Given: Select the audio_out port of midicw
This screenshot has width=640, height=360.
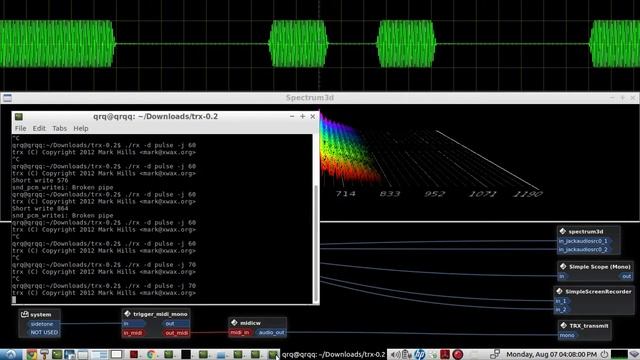Looking at the screenshot, I should coord(271,332).
